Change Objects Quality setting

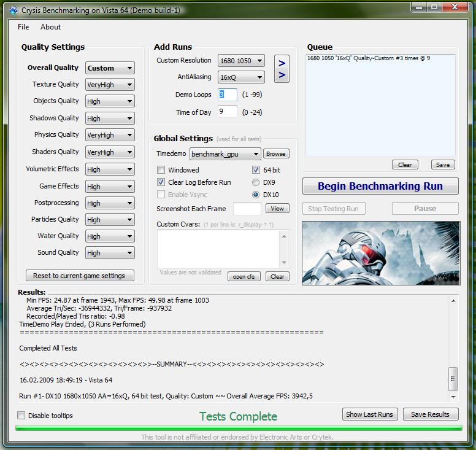click(110, 101)
